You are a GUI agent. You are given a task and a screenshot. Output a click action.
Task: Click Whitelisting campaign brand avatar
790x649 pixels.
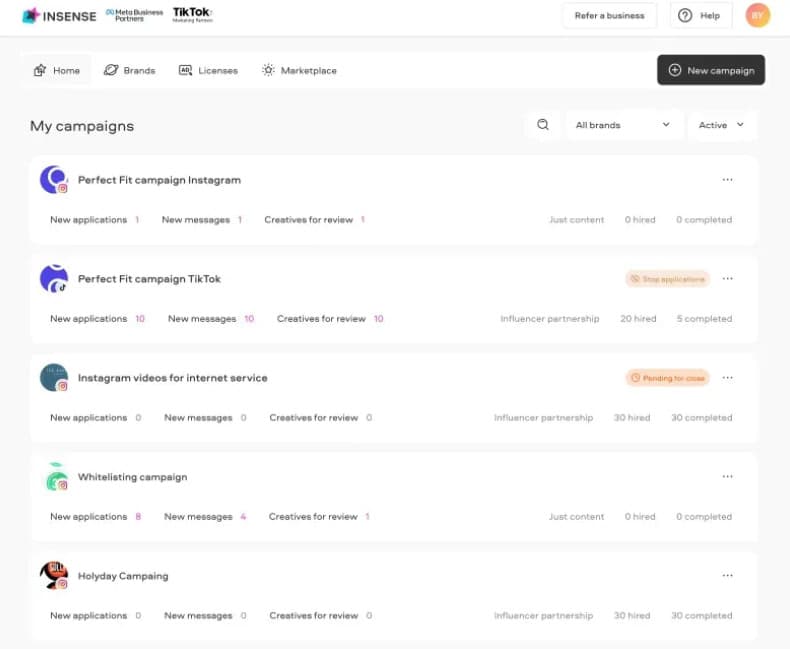pos(55,477)
